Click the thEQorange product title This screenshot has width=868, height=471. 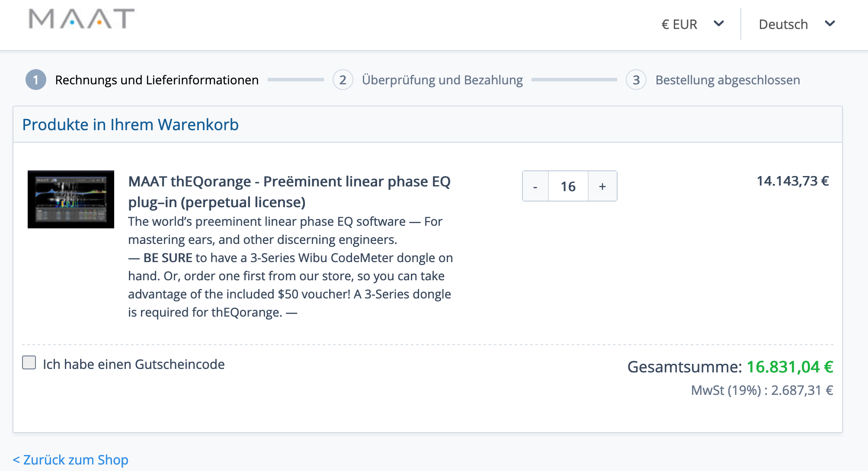coord(289,192)
